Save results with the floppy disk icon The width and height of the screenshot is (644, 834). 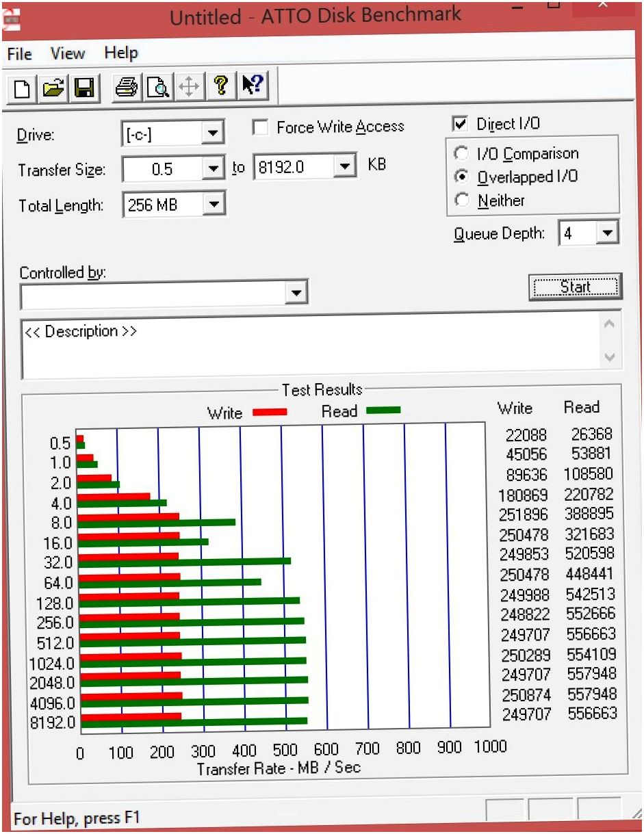pyautogui.click(x=84, y=88)
